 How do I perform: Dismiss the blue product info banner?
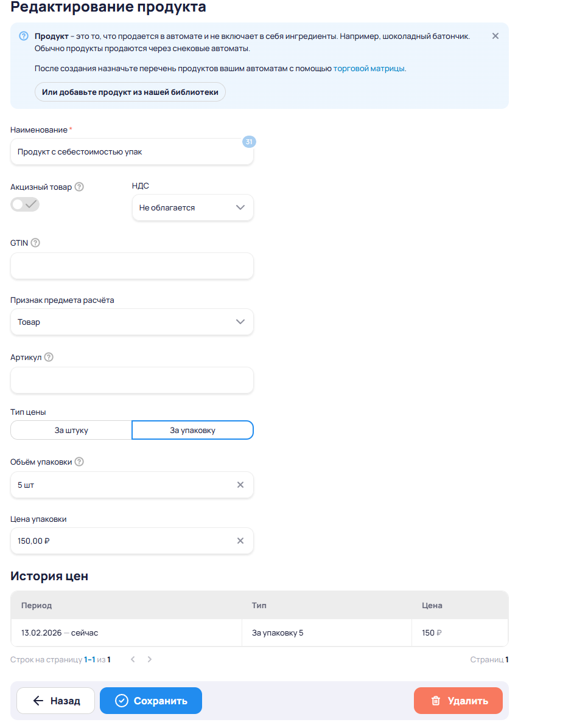tap(495, 36)
